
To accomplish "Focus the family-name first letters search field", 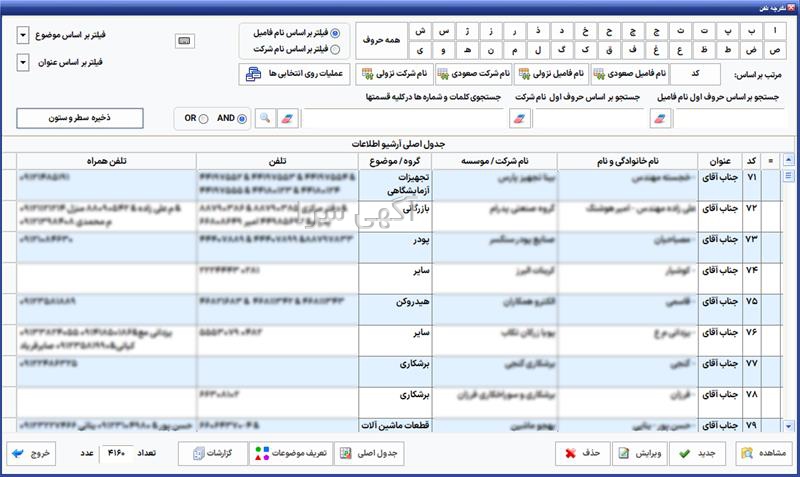I will coord(729,118).
